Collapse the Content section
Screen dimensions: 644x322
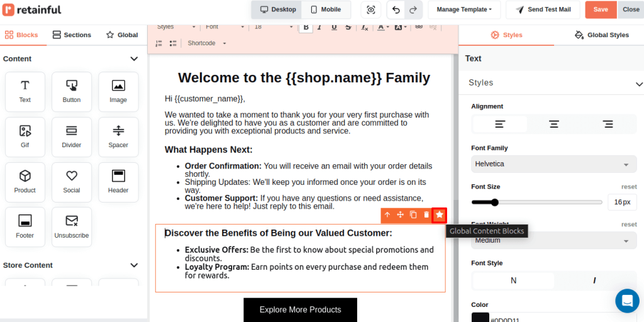coord(134,58)
